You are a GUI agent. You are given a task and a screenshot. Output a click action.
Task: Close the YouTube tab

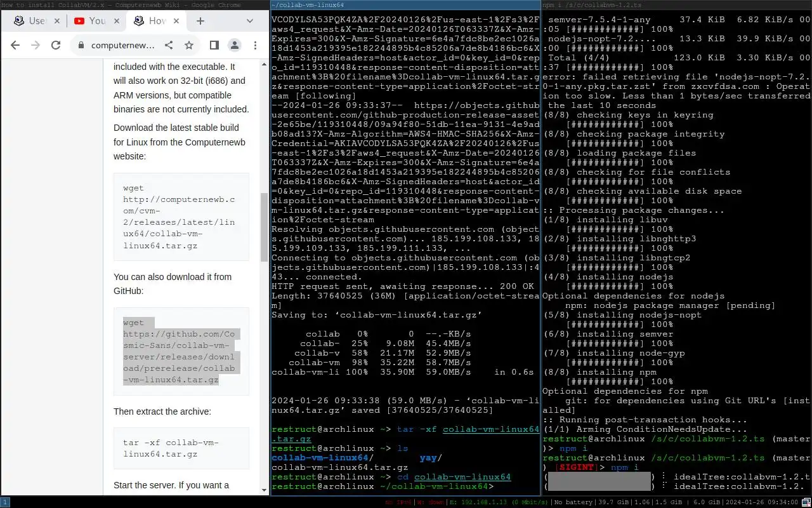click(117, 21)
